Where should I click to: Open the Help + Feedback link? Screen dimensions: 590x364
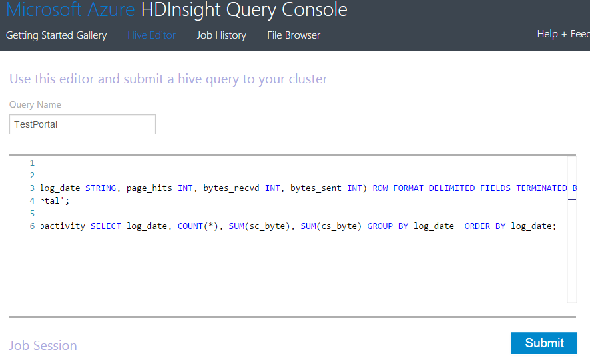(x=563, y=34)
